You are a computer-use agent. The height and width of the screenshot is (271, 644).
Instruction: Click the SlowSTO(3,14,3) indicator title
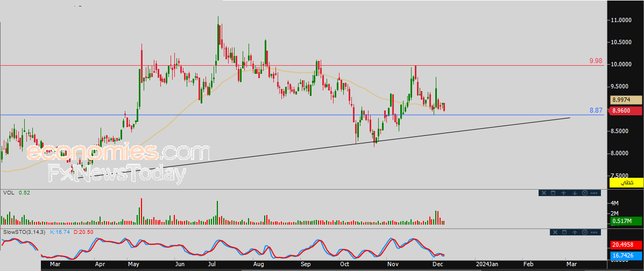point(25,232)
